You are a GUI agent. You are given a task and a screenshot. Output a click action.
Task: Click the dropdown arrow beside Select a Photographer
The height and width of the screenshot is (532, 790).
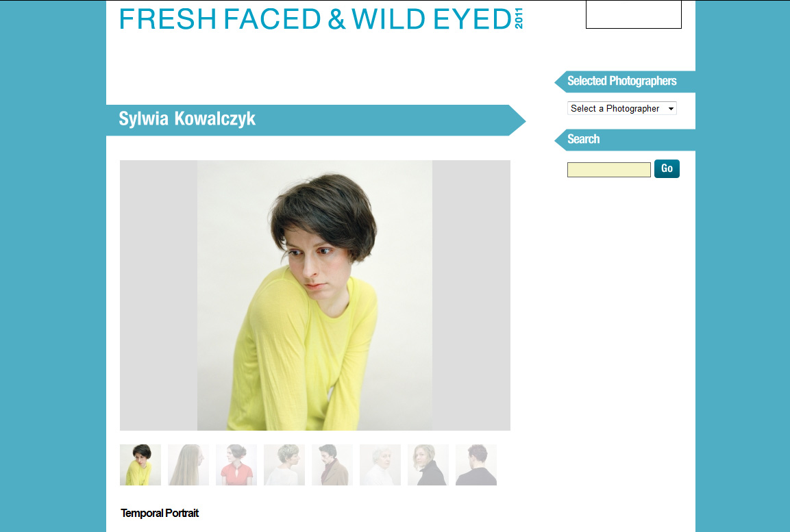click(671, 109)
